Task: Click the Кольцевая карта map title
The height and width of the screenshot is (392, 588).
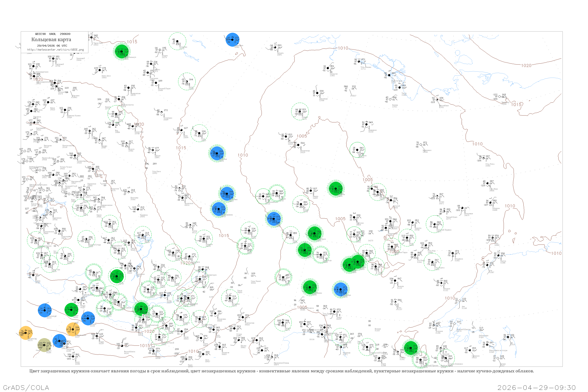Action: point(51,40)
